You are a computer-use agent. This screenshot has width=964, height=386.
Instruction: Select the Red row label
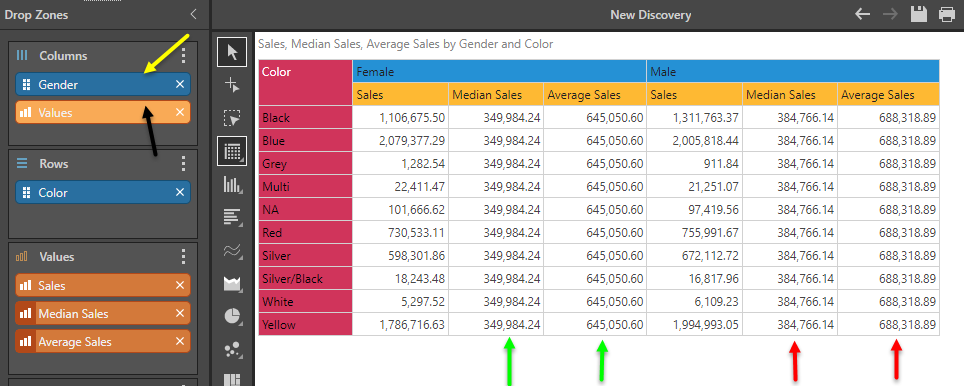click(306, 233)
